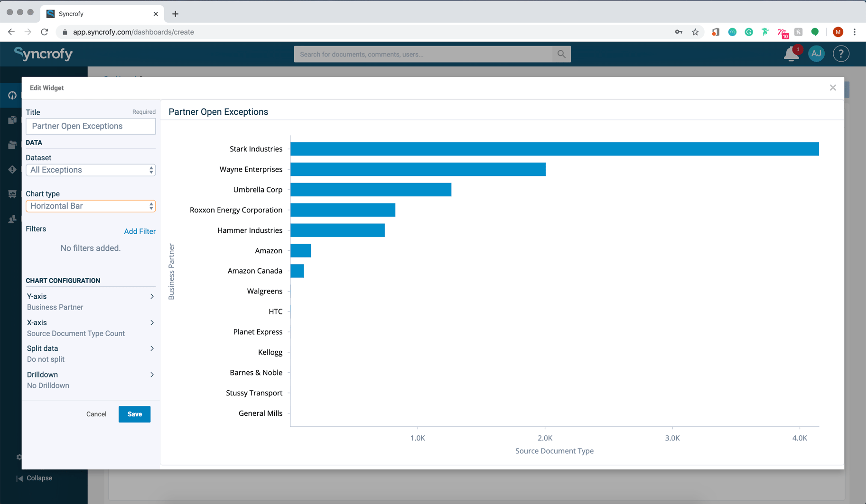
Task: Open notifications via the bell icon
Action: tap(791, 54)
